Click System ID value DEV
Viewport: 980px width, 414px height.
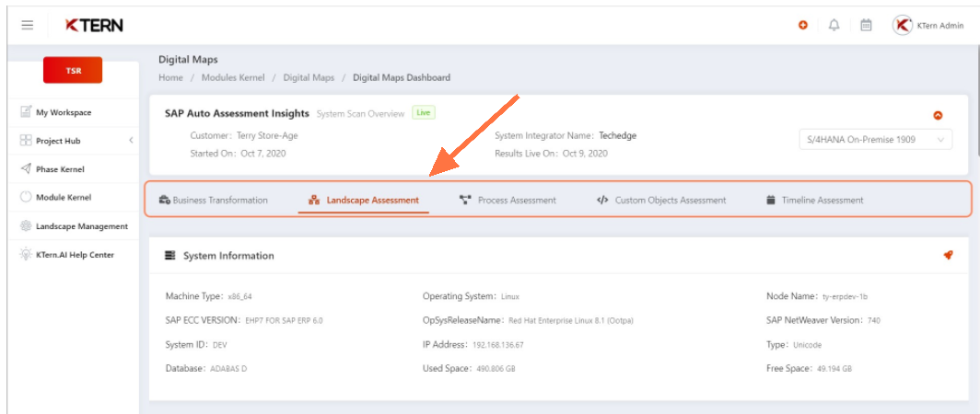pos(219,345)
